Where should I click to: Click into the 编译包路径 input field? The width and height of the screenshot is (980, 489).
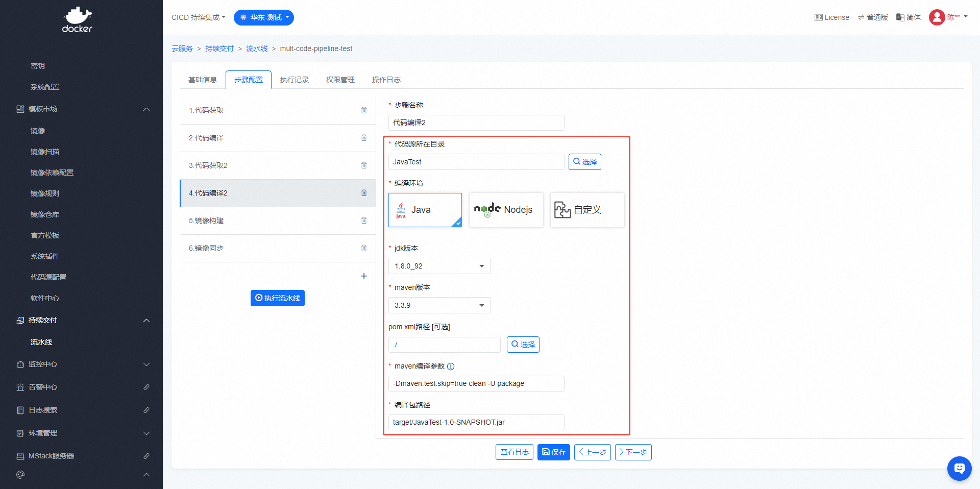click(x=476, y=422)
